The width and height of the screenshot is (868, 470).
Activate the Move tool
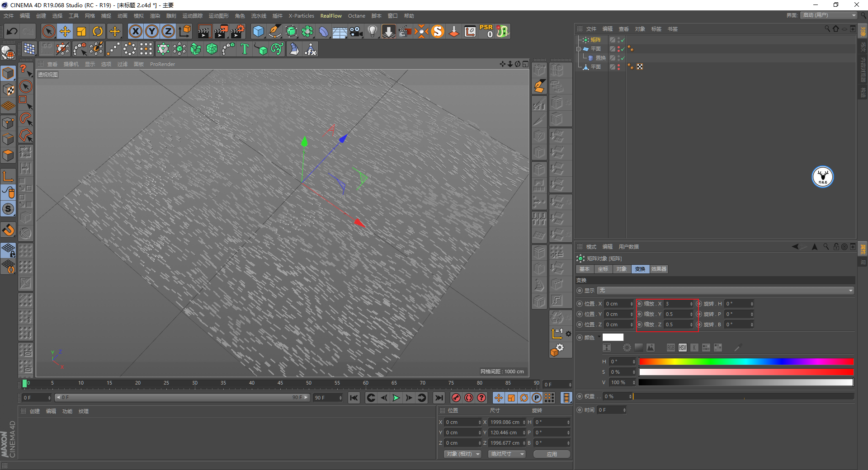[65, 31]
